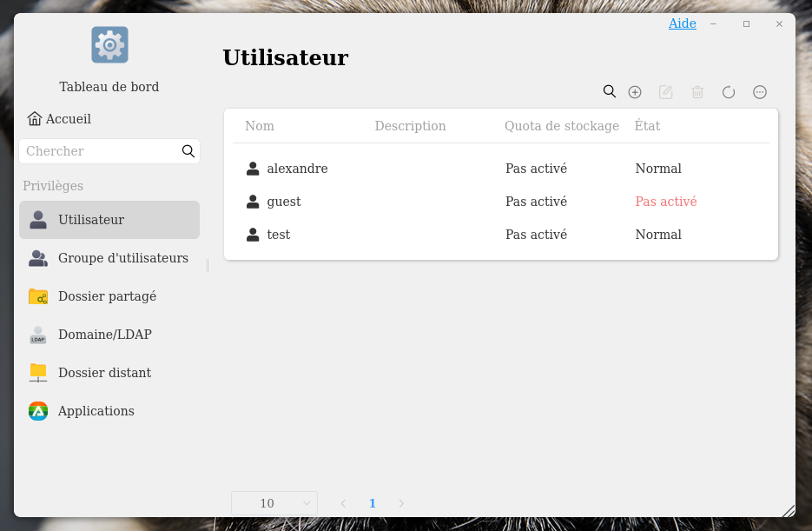Go to the previous page arrow
This screenshot has height=531, width=812.
click(x=343, y=503)
